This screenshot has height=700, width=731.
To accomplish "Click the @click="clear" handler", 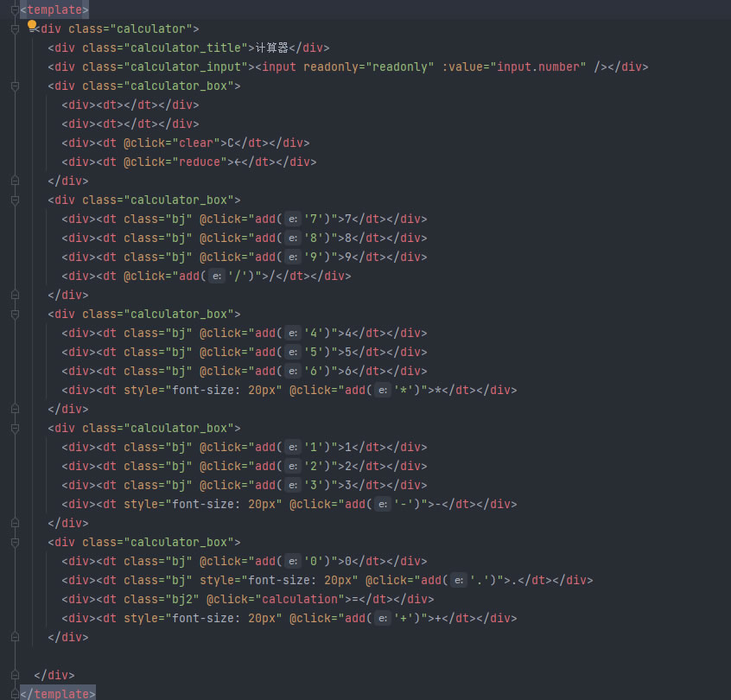I will pyautogui.click(x=172, y=143).
